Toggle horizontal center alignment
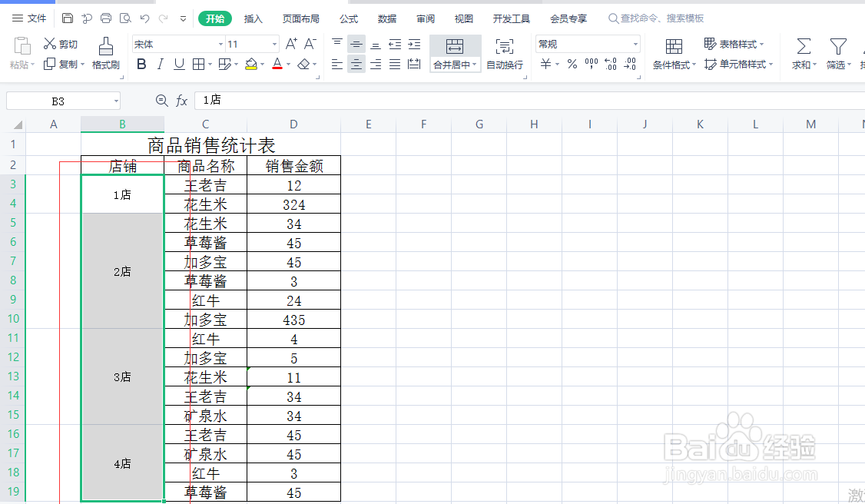Screen dimensions: 865x504 pyautogui.click(x=356, y=65)
